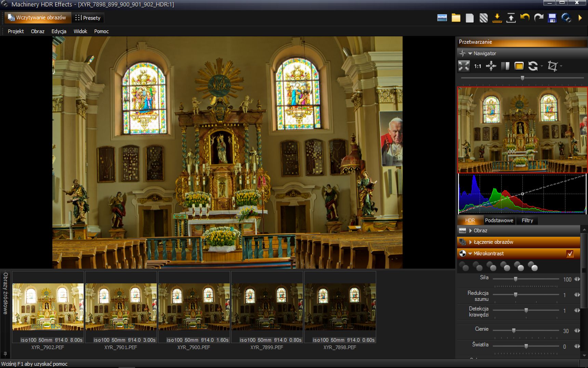The width and height of the screenshot is (588, 368).
Task: Open the dropdown arrow beside crop tool
Action: coord(561,66)
